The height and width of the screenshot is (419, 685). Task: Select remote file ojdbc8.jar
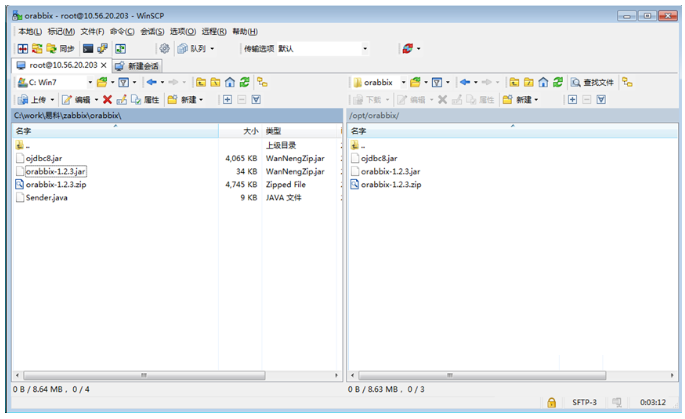379,158
